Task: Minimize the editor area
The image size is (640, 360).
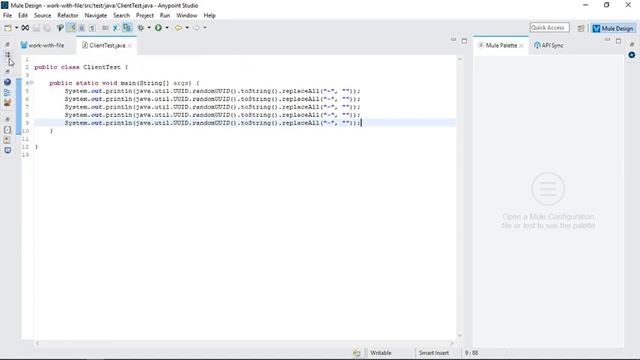Action: point(453,40)
